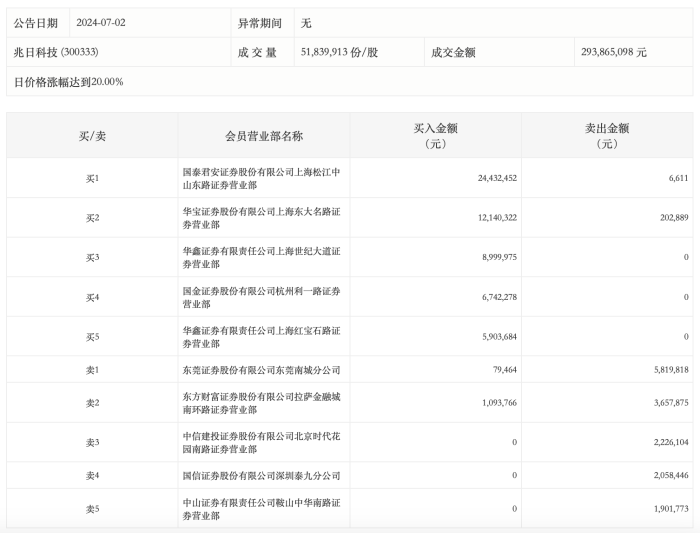Select buy amount 8,999,975
The image size is (700, 533).
pyautogui.click(x=500, y=257)
